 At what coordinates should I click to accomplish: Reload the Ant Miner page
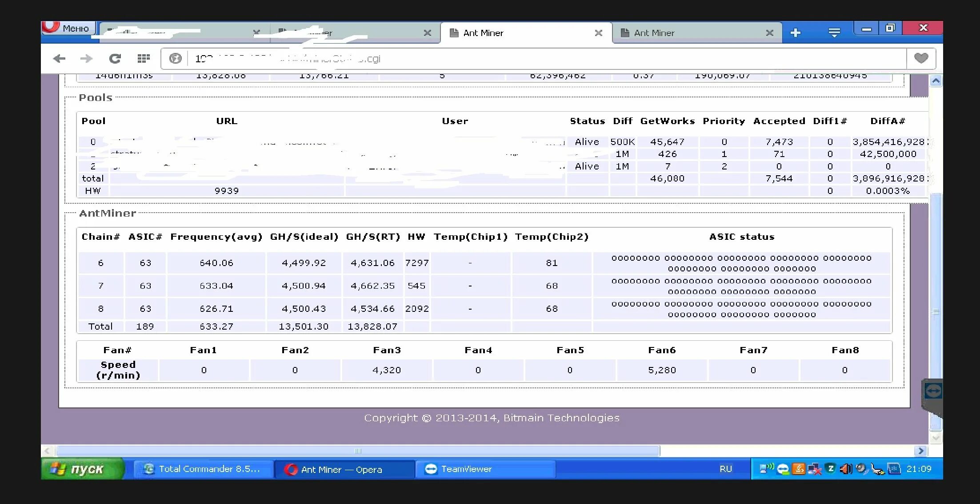tap(115, 59)
